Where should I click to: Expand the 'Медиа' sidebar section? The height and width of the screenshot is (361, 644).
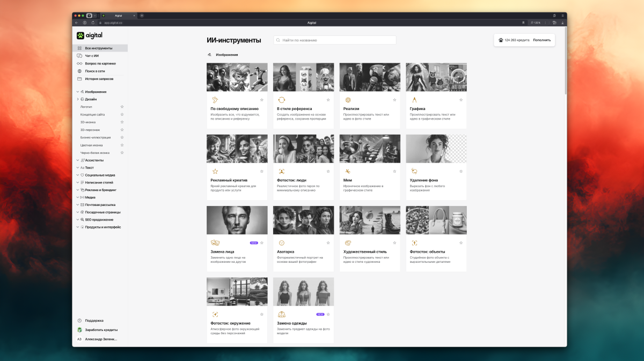77,197
